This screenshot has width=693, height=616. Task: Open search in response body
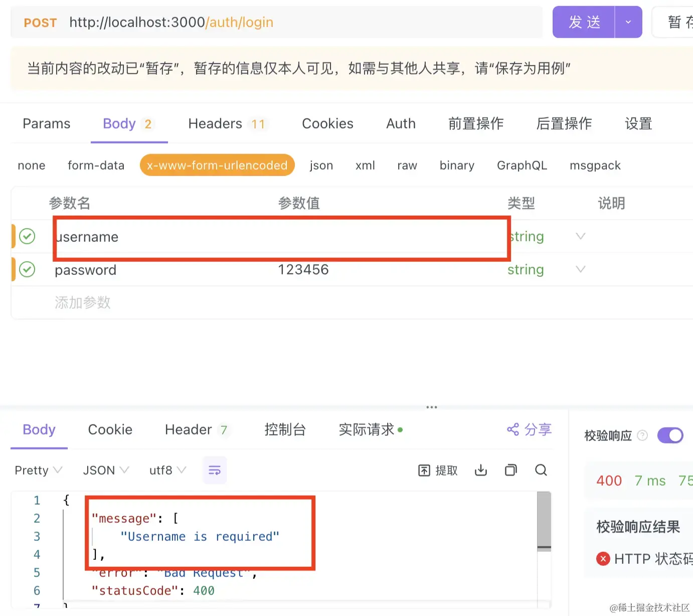tap(541, 470)
